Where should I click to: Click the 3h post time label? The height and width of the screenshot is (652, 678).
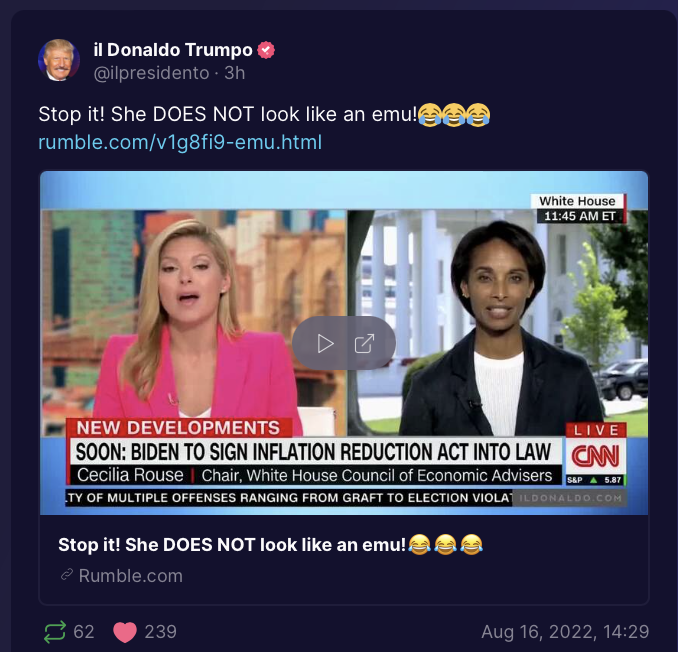click(235, 73)
